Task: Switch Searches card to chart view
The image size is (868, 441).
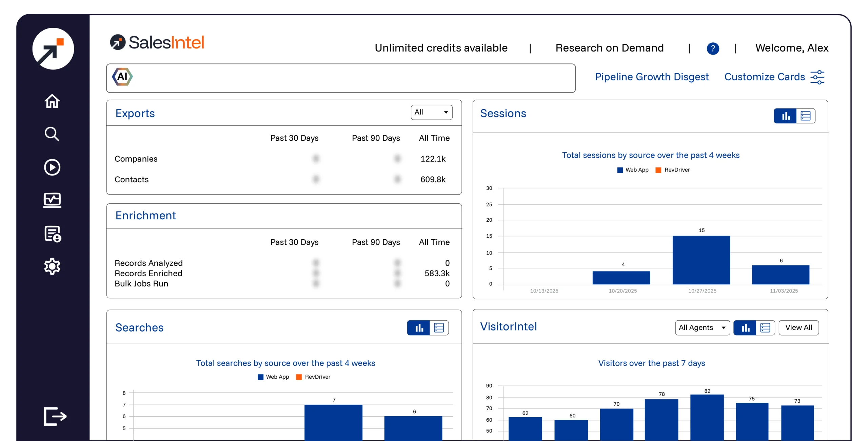Action: [x=419, y=328]
